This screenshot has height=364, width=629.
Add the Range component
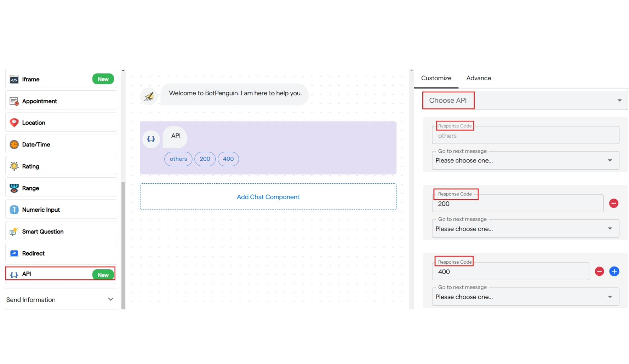tap(61, 188)
